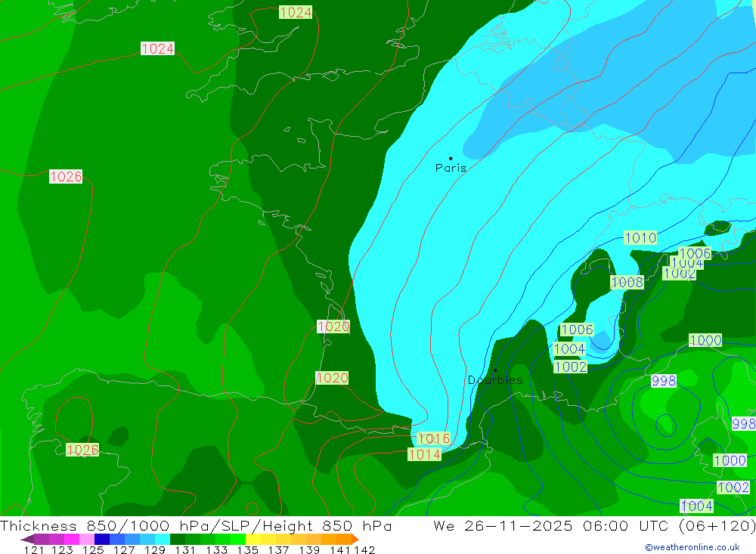The height and width of the screenshot is (554, 756).
Task: Click the legend value 135
Action: click(247, 550)
